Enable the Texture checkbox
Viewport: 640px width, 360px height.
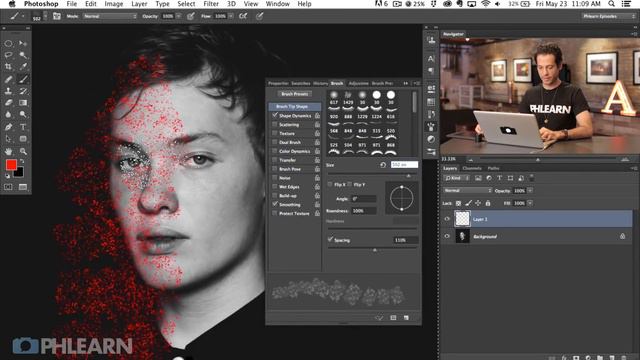pos(275,133)
